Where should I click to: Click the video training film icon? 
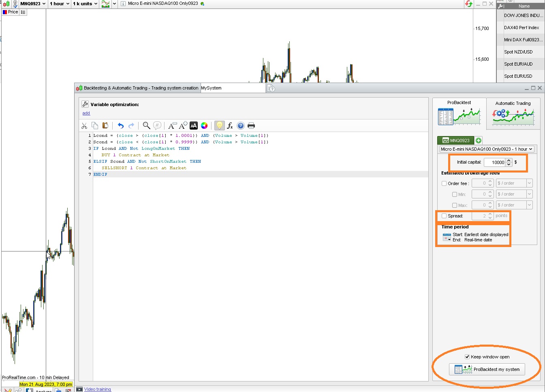click(x=79, y=389)
